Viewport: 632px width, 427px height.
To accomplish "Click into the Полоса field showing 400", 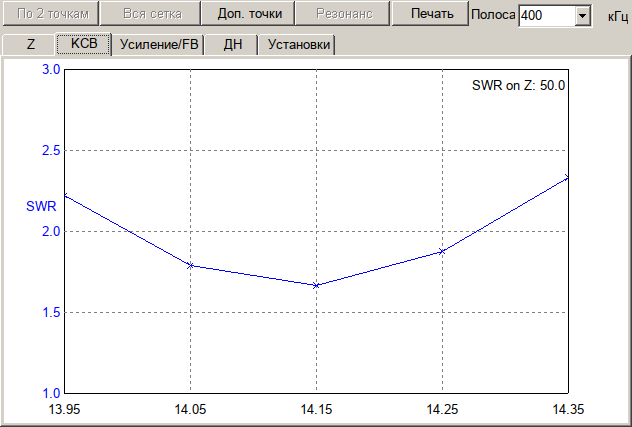I will [545, 17].
